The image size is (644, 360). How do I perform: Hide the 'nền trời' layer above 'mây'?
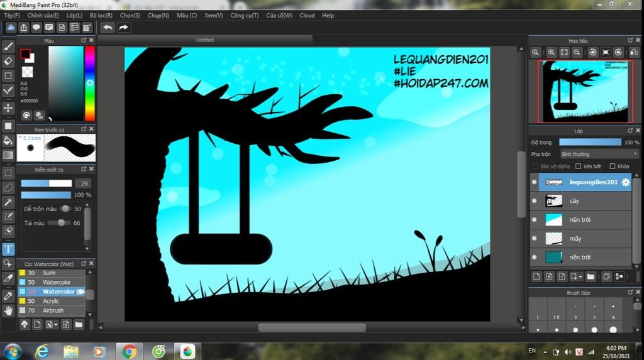pos(535,220)
